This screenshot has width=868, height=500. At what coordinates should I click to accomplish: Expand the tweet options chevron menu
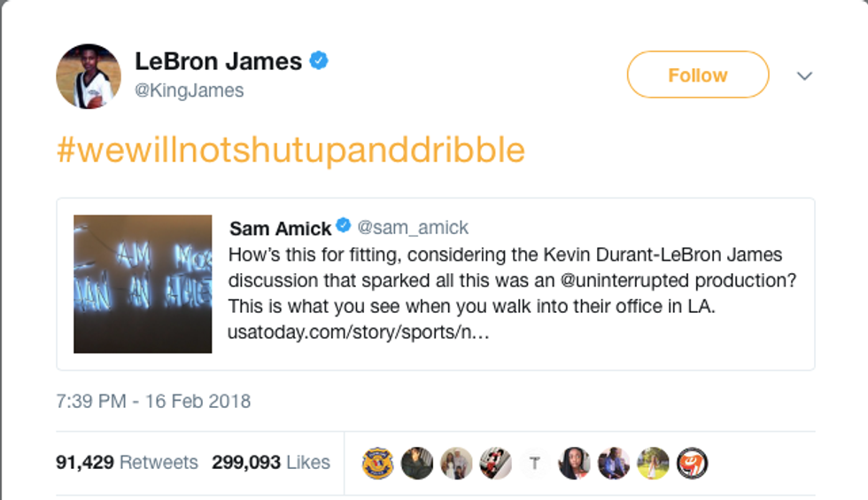tap(804, 76)
